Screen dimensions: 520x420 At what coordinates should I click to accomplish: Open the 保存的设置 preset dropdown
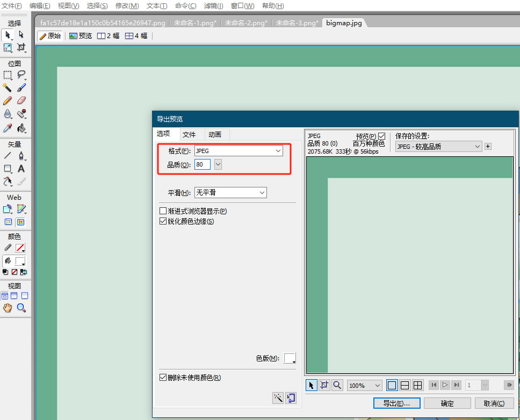438,146
